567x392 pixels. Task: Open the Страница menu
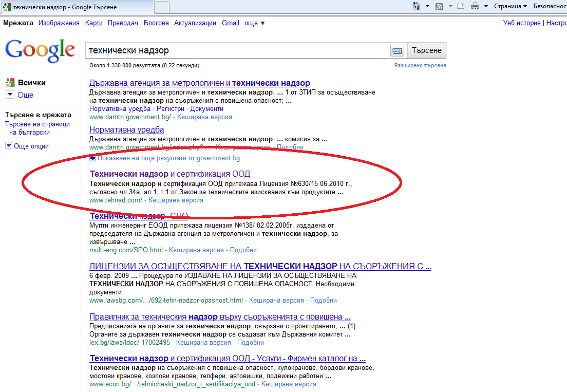(510, 6)
